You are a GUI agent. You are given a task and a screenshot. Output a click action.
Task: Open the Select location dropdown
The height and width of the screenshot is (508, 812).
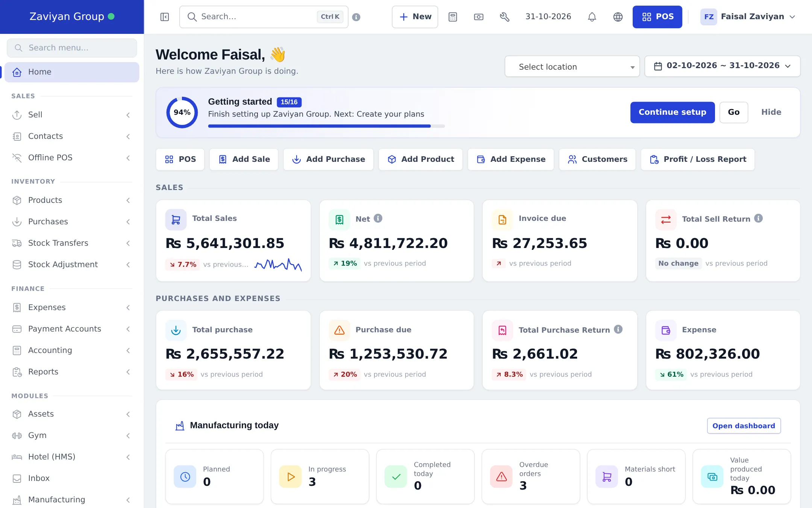pyautogui.click(x=572, y=67)
